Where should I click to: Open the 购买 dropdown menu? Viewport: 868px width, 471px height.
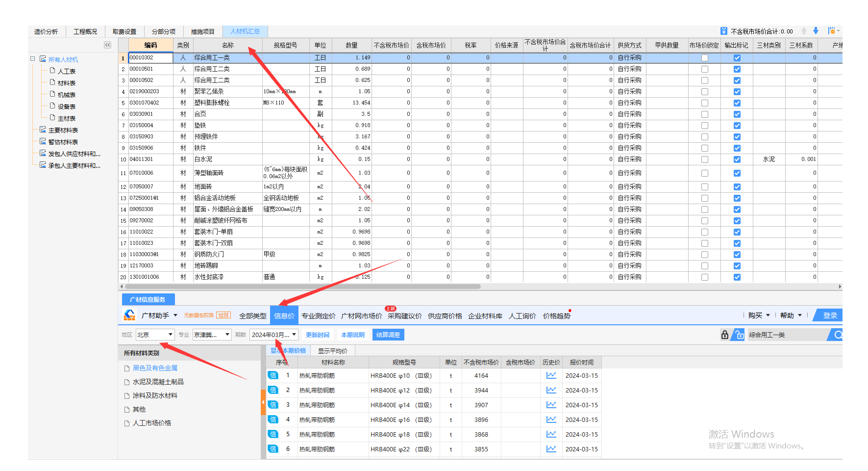[759, 315]
